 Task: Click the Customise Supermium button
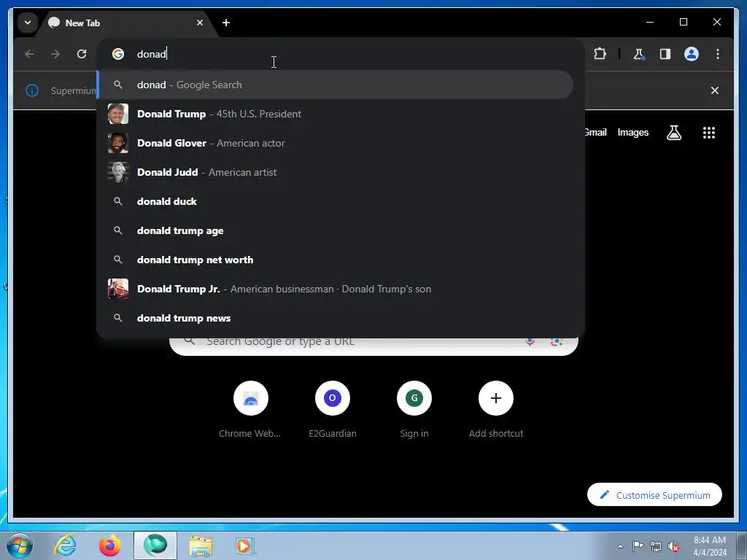click(x=654, y=495)
